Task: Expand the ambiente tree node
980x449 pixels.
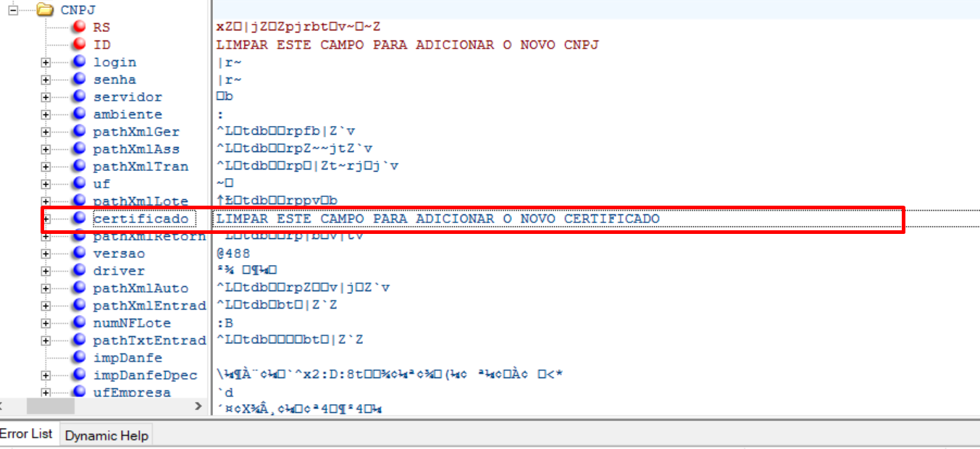Action: [x=46, y=114]
